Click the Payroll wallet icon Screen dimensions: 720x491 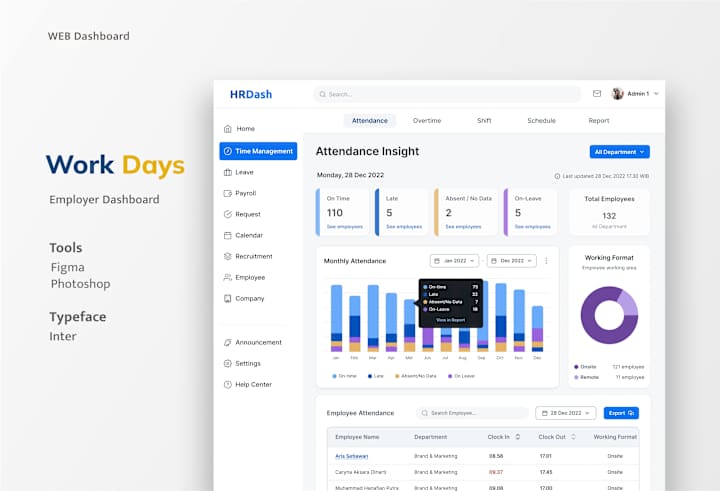[227, 193]
